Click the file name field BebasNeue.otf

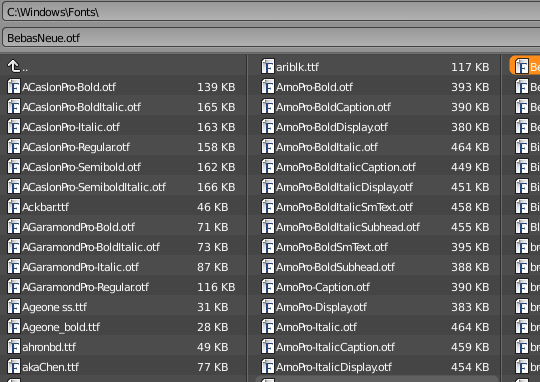(271, 38)
